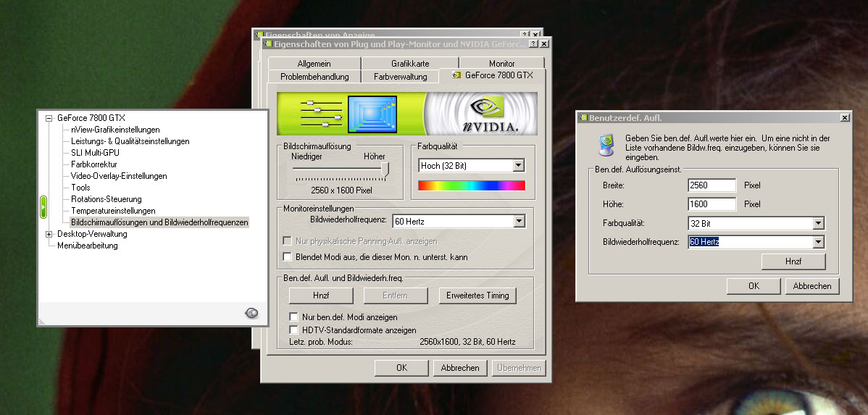Click the title bar icon of Benutzerdef. Aufl. window

(583, 117)
